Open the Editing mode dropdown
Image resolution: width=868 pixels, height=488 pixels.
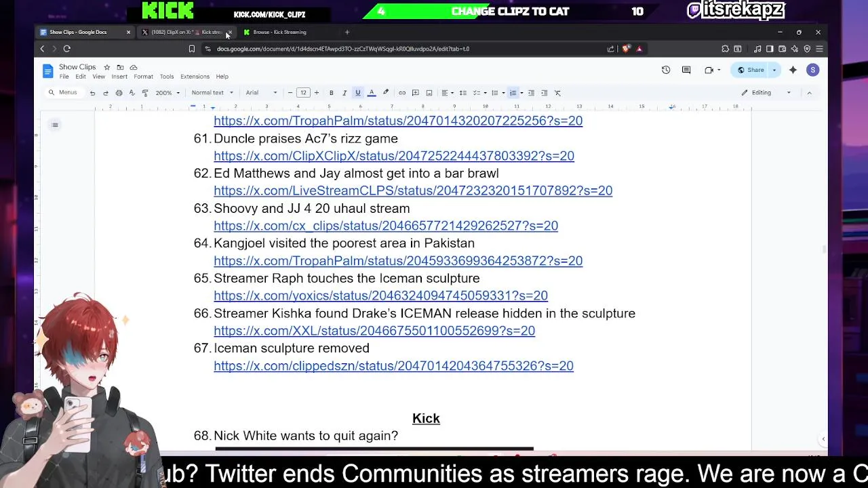click(766, 93)
